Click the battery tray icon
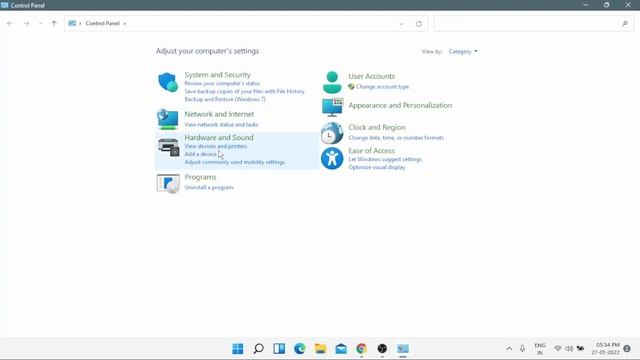Viewport: 640px width, 360px height. coord(580,349)
